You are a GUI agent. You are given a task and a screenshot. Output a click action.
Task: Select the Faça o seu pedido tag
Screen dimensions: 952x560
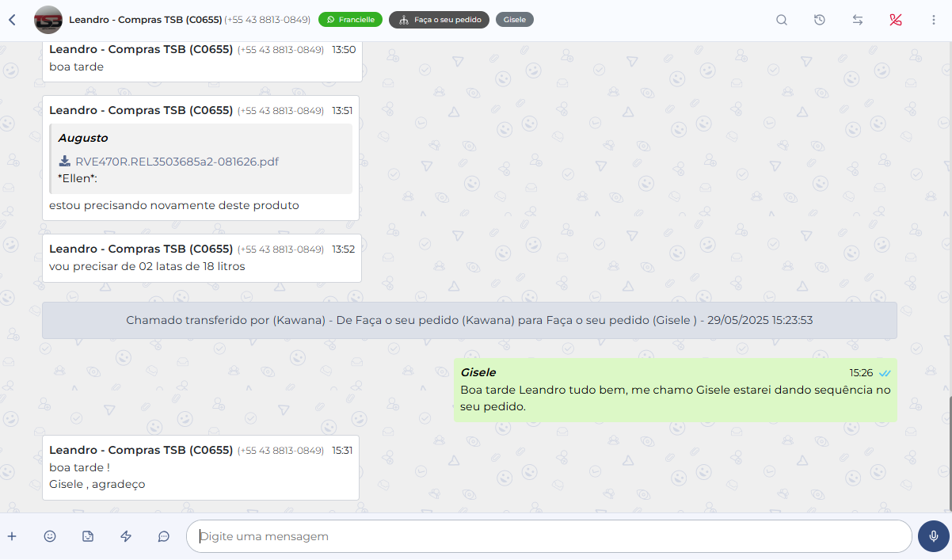tap(439, 20)
